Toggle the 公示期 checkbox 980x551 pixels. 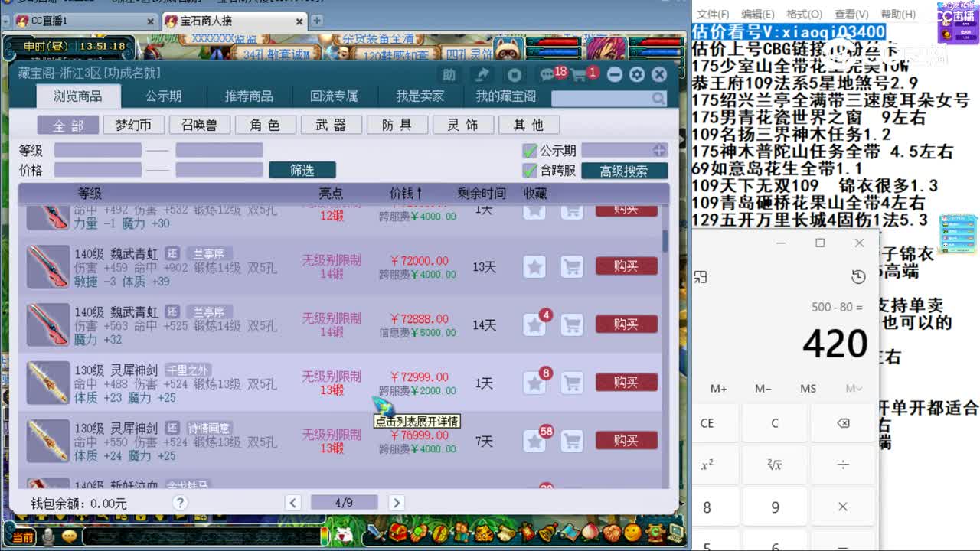[529, 151]
